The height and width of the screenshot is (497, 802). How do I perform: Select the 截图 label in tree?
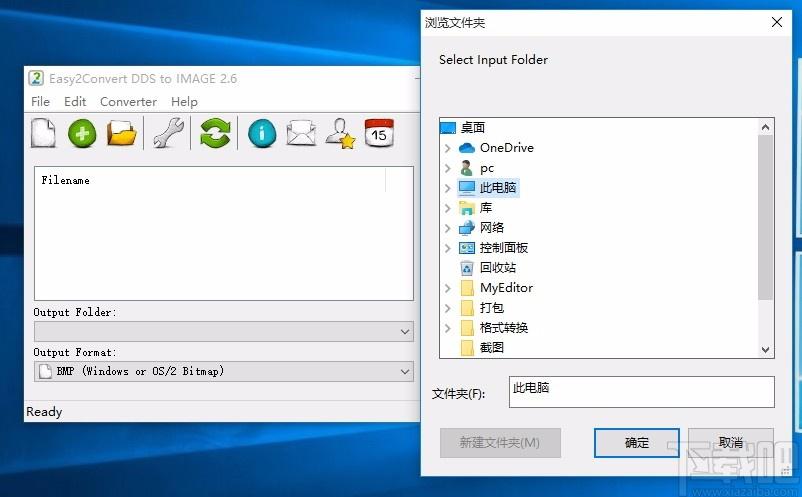click(x=492, y=348)
